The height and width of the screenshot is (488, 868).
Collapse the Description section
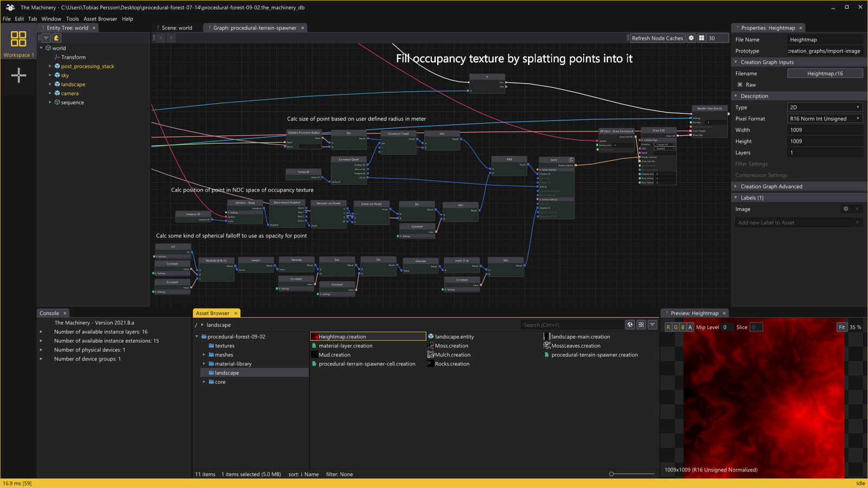[736, 96]
